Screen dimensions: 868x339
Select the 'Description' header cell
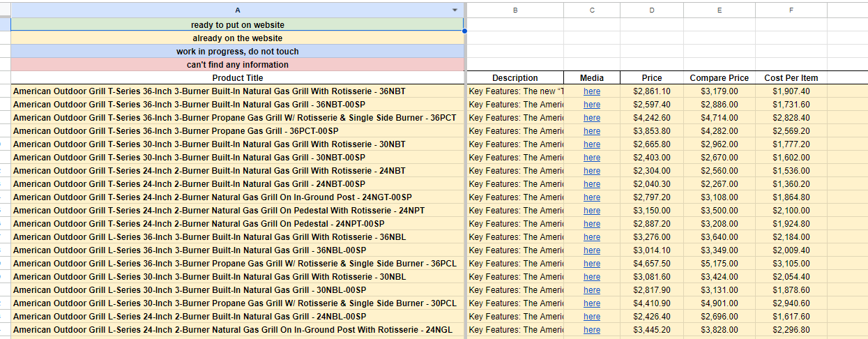click(x=515, y=78)
